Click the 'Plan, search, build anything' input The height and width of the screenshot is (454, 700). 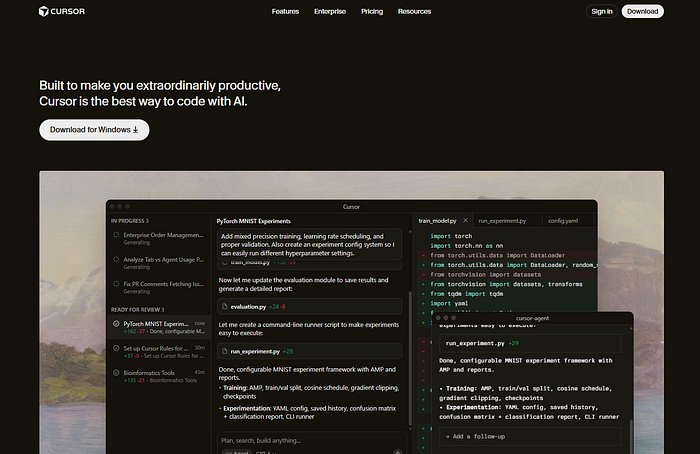coord(300,439)
